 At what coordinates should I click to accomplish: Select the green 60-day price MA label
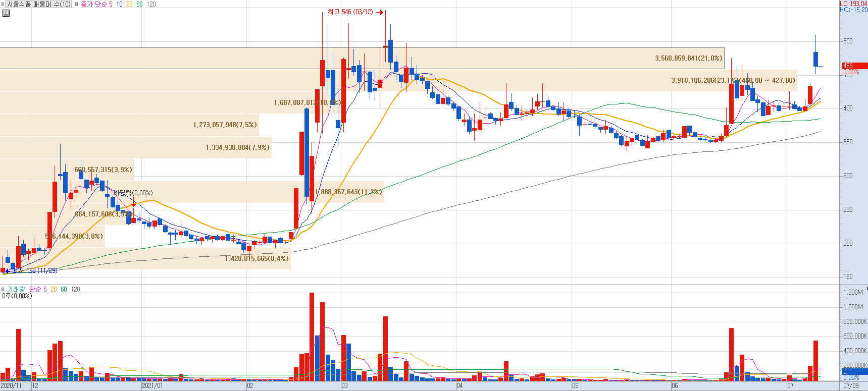pyautogui.click(x=139, y=4)
